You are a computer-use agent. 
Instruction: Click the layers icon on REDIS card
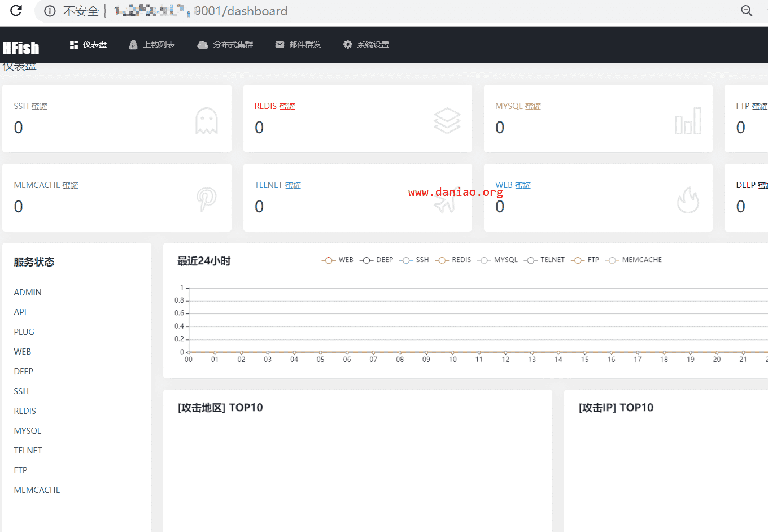(x=447, y=121)
